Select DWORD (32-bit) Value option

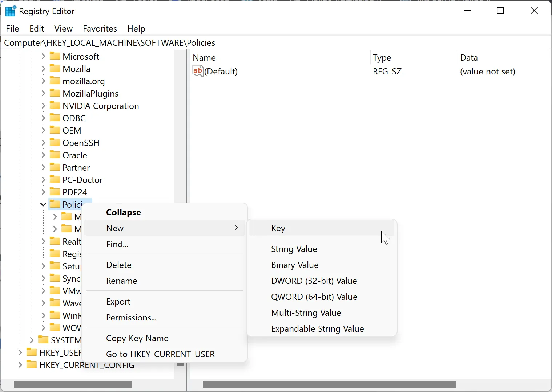pyautogui.click(x=314, y=281)
